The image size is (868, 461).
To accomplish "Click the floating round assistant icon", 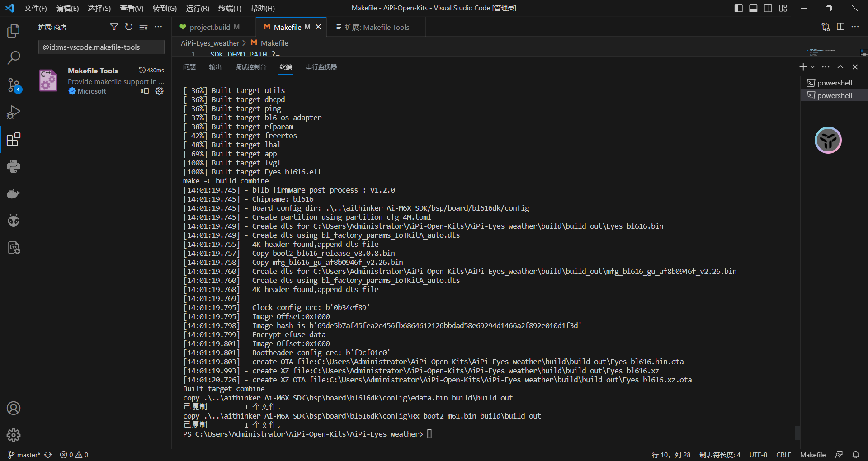I will tap(828, 140).
